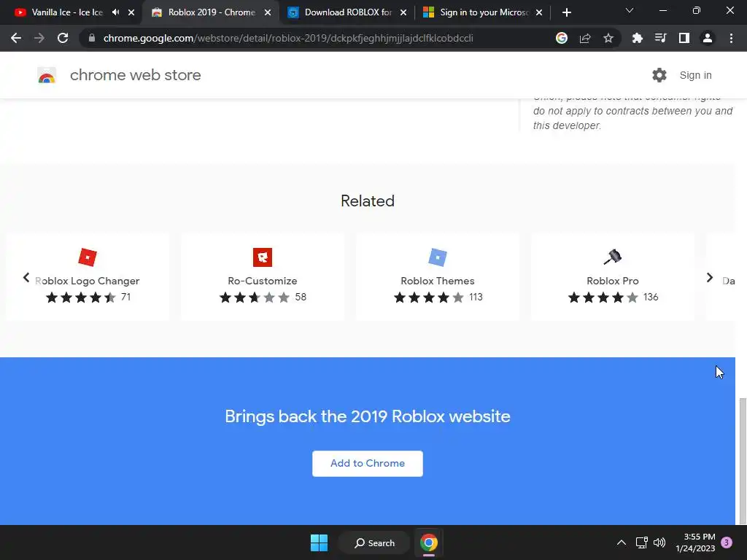Open the Roblox Logo Changer icon
This screenshot has width=747, height=560.
(88, 257)
